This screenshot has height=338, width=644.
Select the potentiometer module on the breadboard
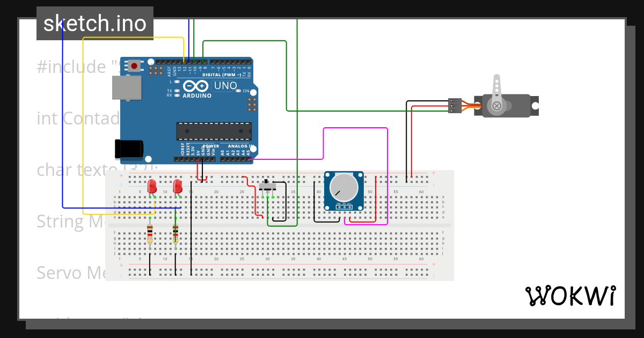click(344, 190)
